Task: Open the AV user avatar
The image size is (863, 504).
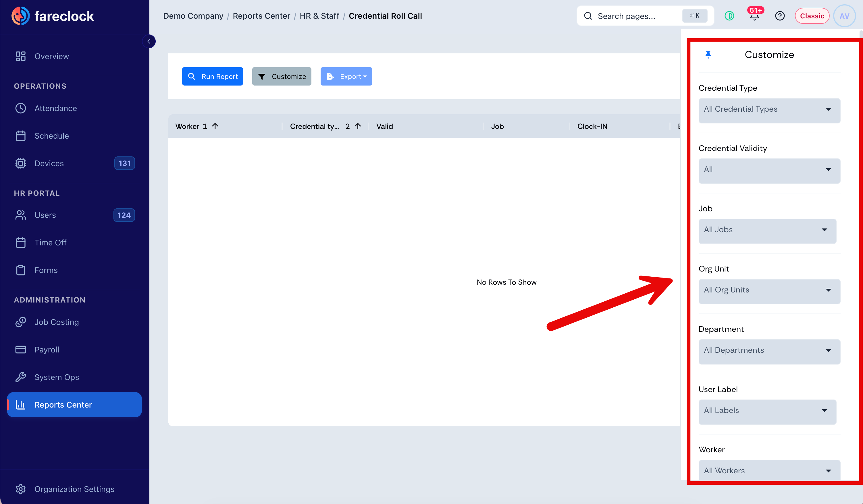Action: point(844,16)
